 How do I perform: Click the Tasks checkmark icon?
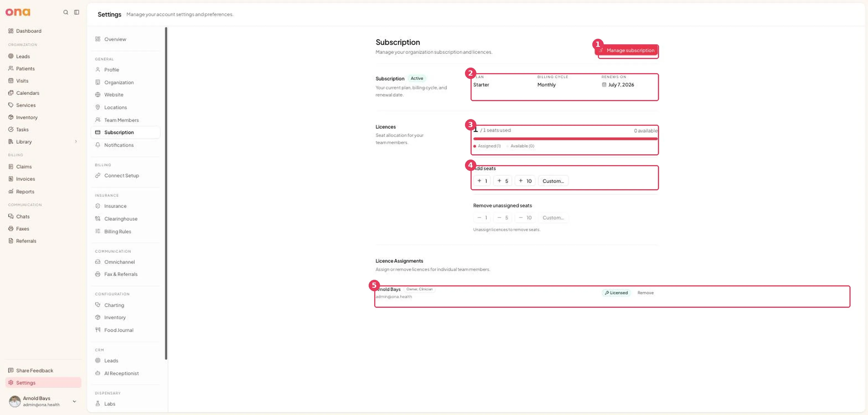11,129
